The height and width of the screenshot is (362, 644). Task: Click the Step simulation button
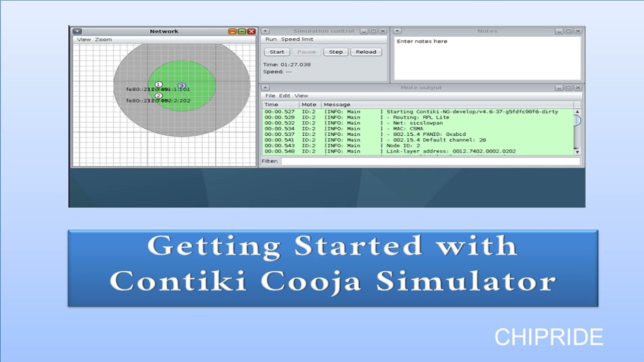[x=336, y=52]
